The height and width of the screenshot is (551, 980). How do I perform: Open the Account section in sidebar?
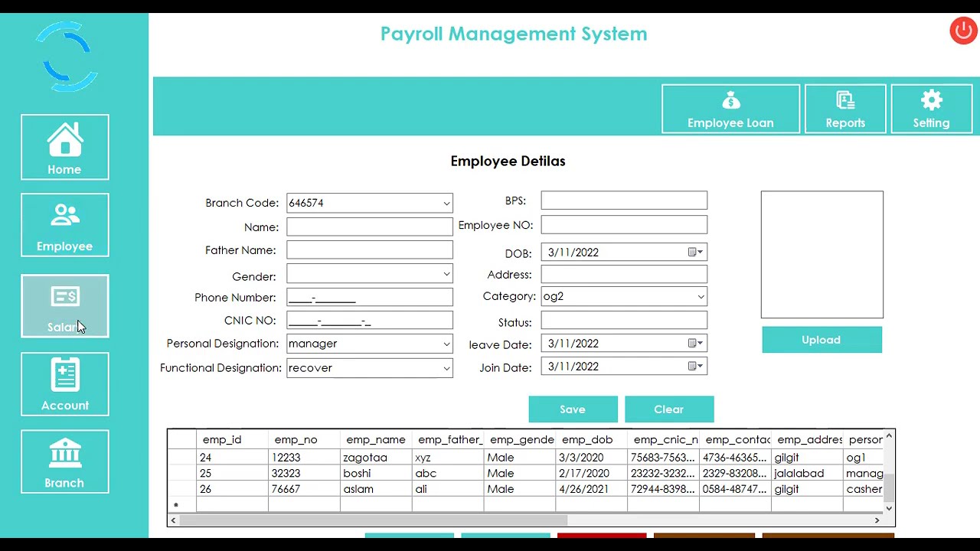(x=65, y=384)
